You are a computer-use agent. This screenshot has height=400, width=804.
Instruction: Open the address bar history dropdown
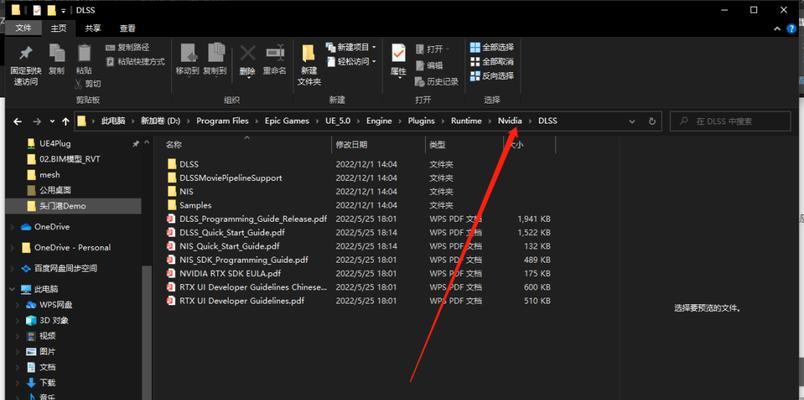[632, 122]
